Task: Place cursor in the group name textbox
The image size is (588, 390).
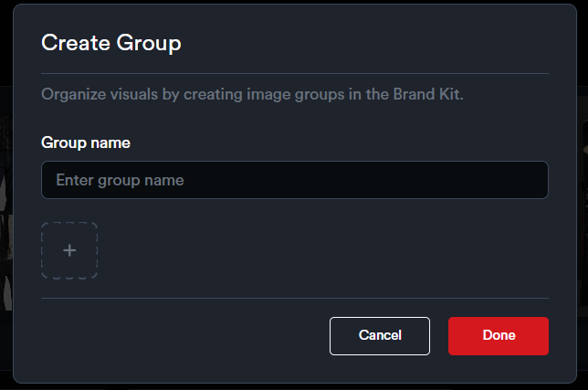Action: [294, 180]
